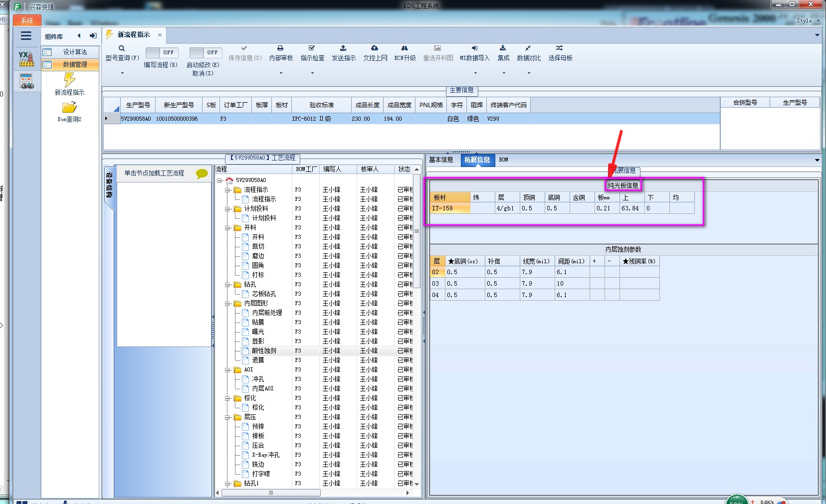This screenshot has height=504, width=826.
Task: Select layer 03 row in 内层蚀刻参数
Action: coord(545,284)
